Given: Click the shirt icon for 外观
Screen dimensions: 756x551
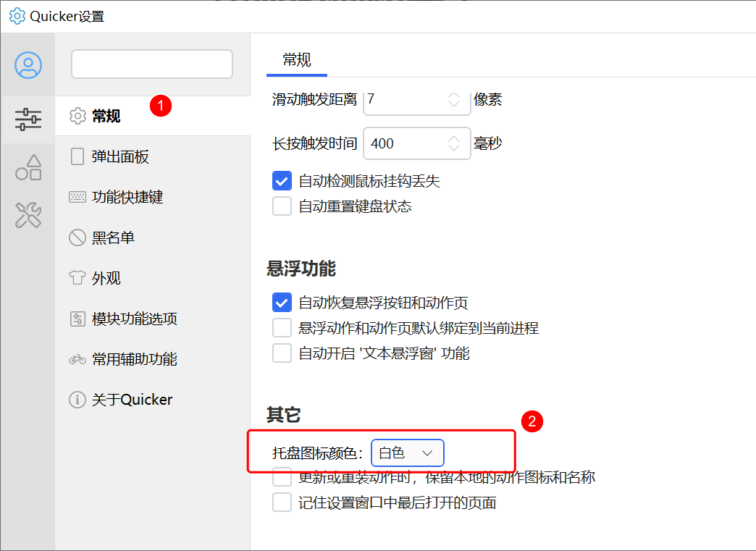Looking at the screenshot, I should pos(77,277).
